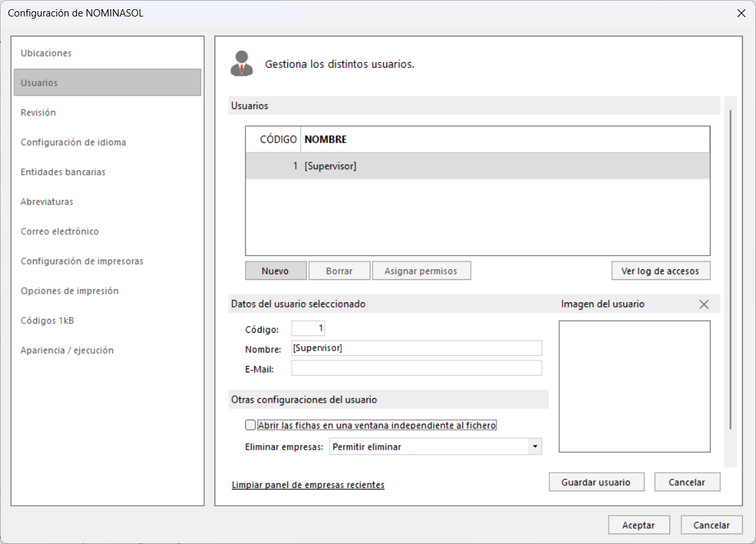Click Guardar usuario
This screenshot has height=544, width=756.
pyautogui.click(x=596, y=482)
